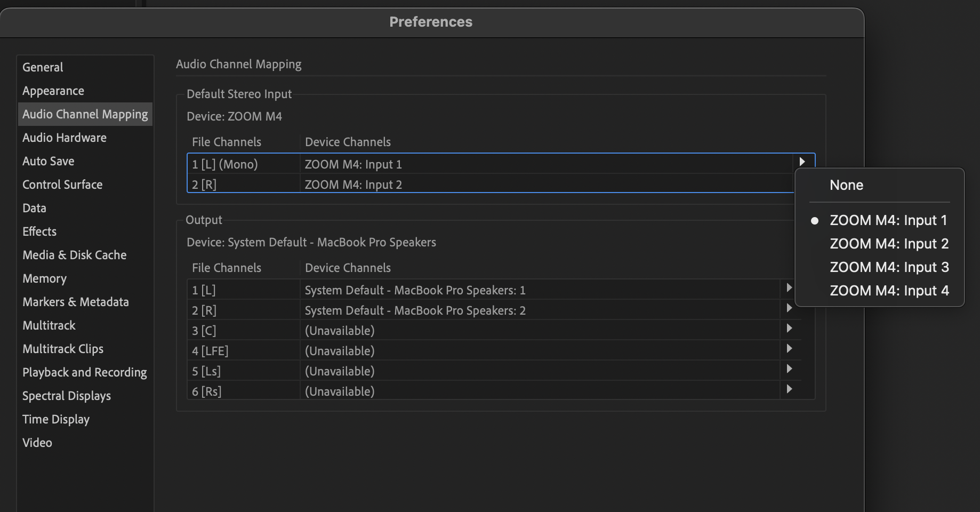Open the Audio Hardware preferences

pos(65,138)
